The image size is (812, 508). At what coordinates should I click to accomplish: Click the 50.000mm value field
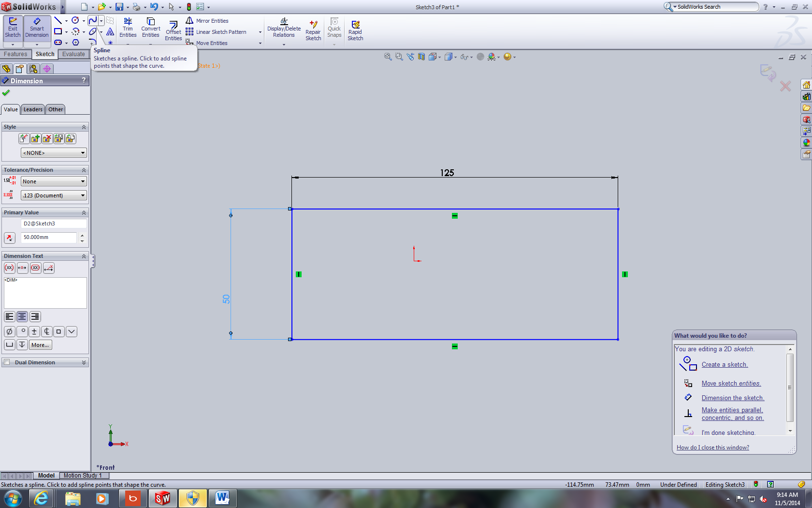[49, 238]
